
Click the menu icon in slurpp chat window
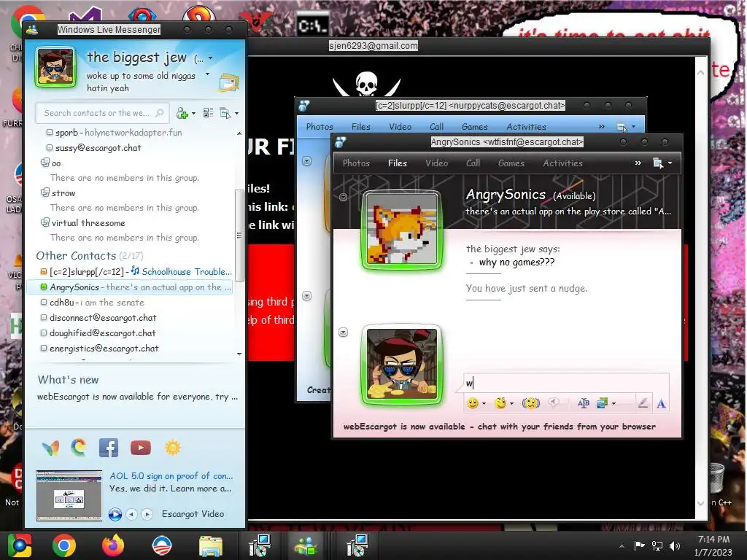click(622, 127)
